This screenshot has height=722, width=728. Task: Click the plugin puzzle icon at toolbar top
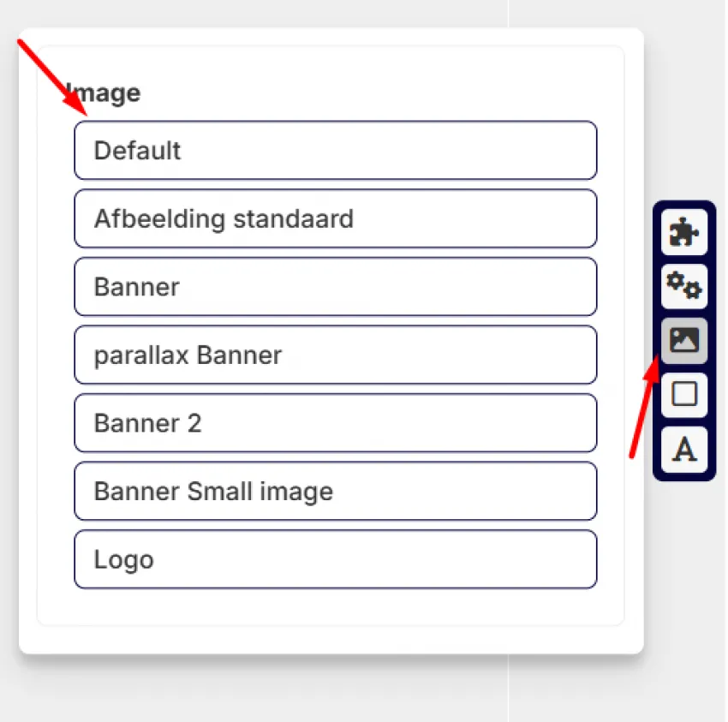pos(684,232)
